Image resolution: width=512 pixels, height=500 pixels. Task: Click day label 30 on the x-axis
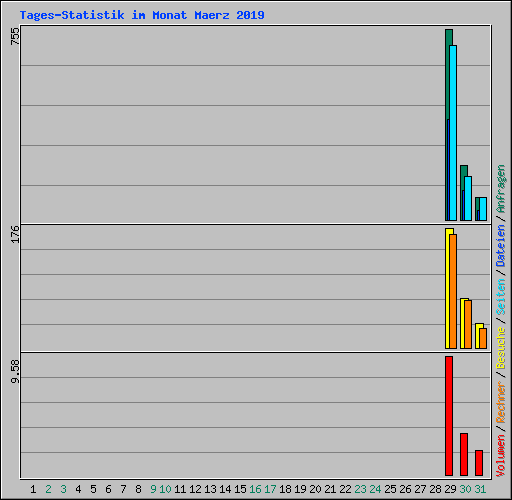(x=465, y=489)
